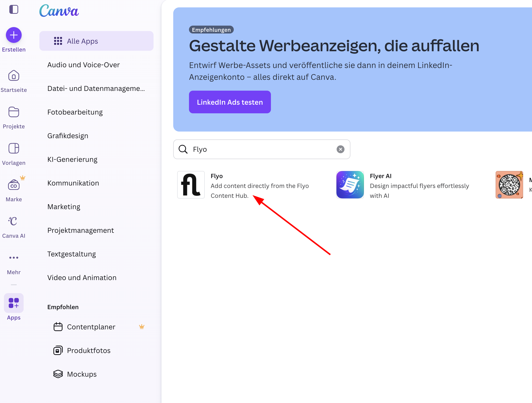
Task: Expand the Mehr sidebar item
Action: pyautogui.click(x=14, y=258)
